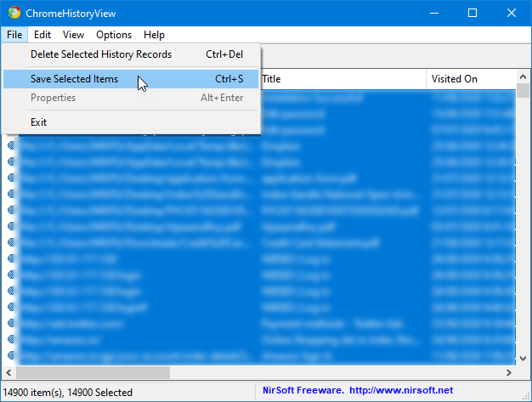Image resolution: width=532 pixels, height=402 pixels.
Task: Choose Delete Selected History Records
Action: (131, 54)
